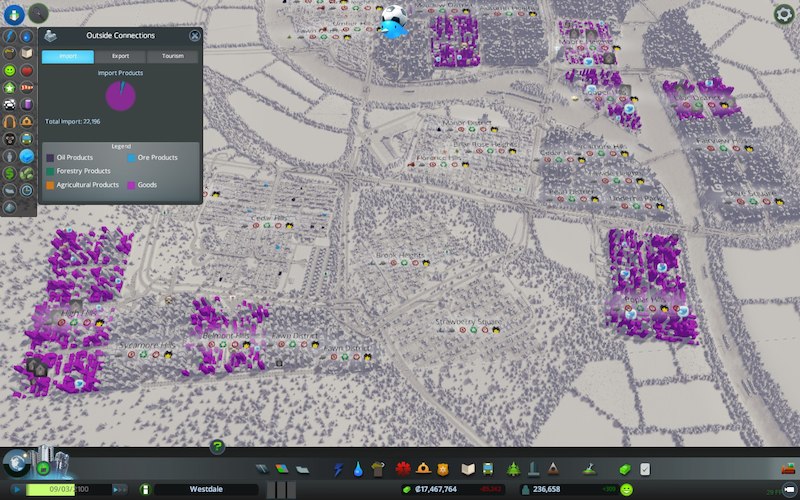Close the Outside Connections panel
The image size is (800, 500).
[x=195, y=35]
